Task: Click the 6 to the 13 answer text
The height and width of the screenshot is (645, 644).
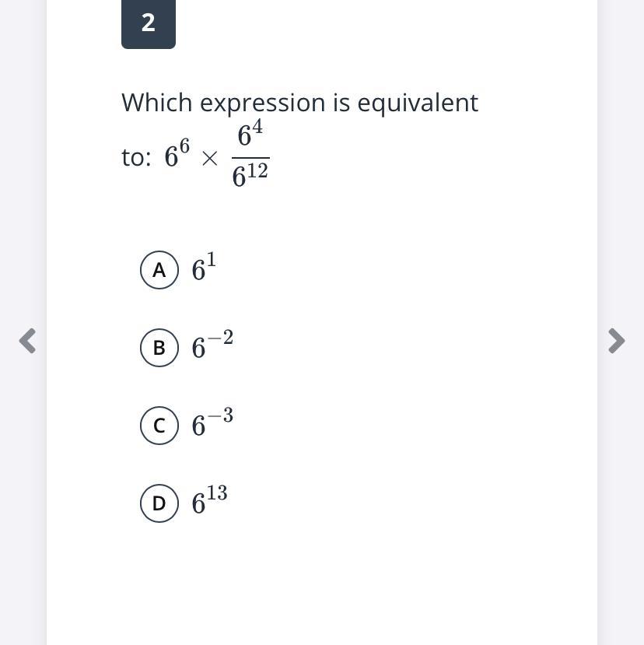Action: click(209, 501)
